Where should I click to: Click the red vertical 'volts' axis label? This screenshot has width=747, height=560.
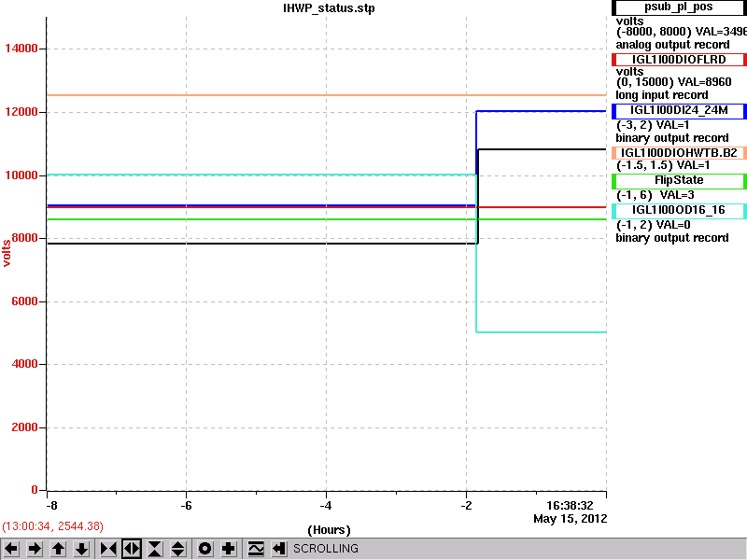point(7,253)
